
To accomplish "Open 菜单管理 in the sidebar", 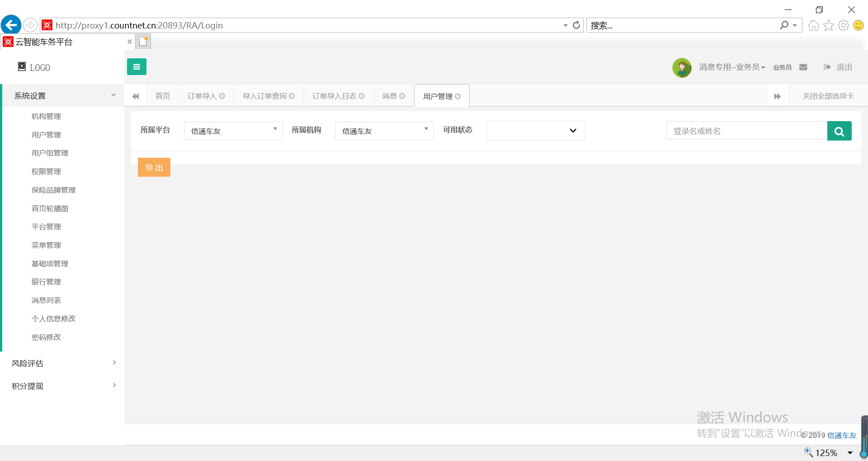I will [x=46, y=245].
